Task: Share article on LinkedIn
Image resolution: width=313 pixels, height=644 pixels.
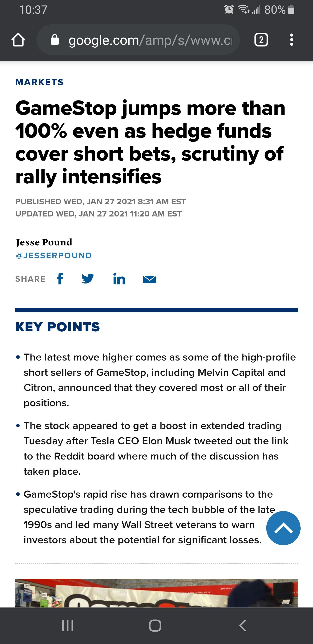Action: pos(119,279)
